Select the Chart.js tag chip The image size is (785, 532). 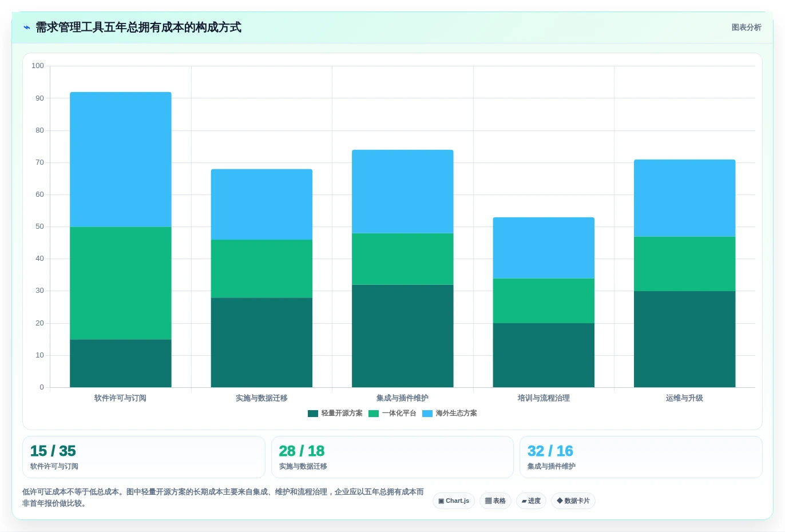click(x=454, y=501)
